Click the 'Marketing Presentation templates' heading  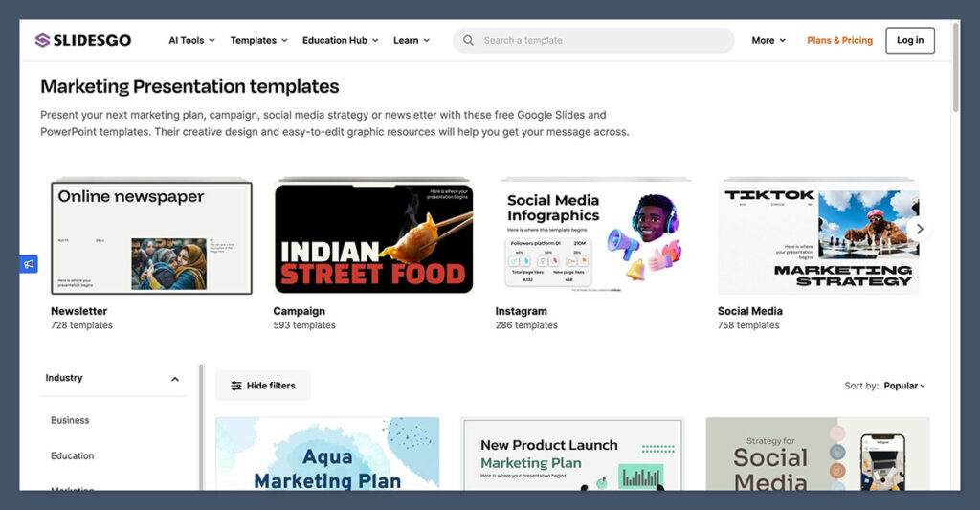click(190, 86)
